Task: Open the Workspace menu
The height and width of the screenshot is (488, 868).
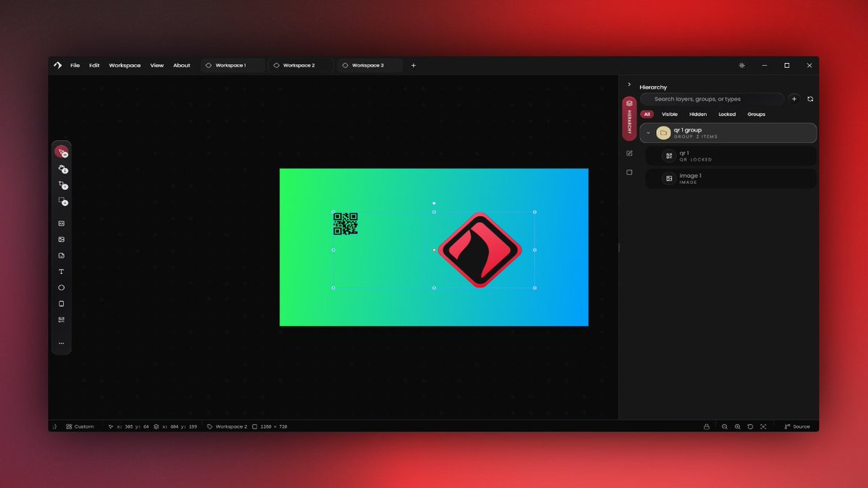Action: (125, 65)
